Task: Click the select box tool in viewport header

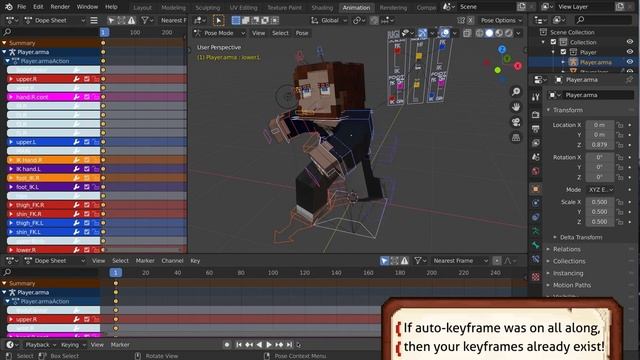Action: pos(218,20)
